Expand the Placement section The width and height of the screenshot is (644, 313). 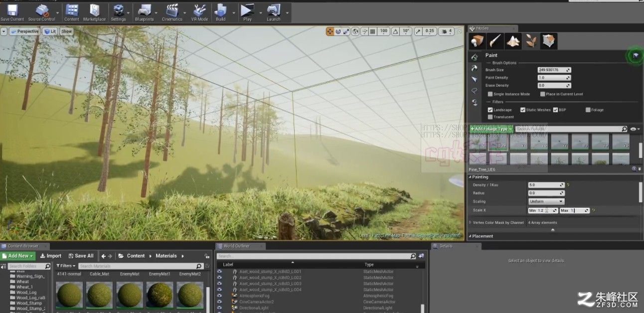(x=470, y=236)
